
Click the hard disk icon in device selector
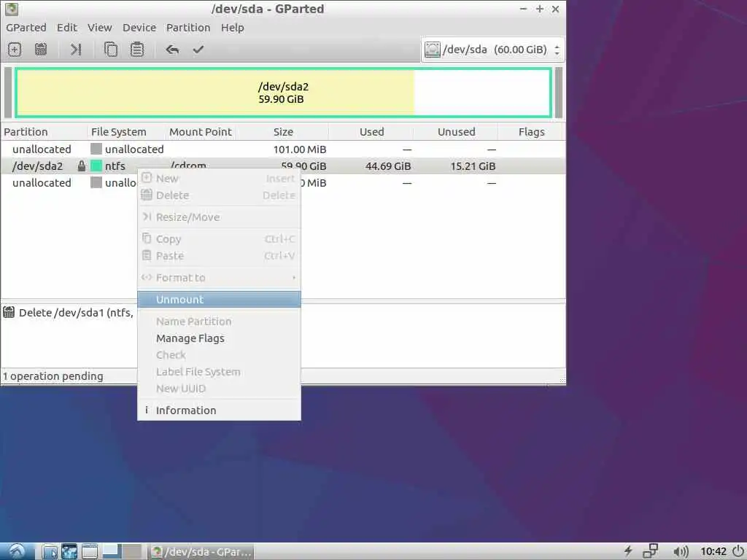[432, 50]
